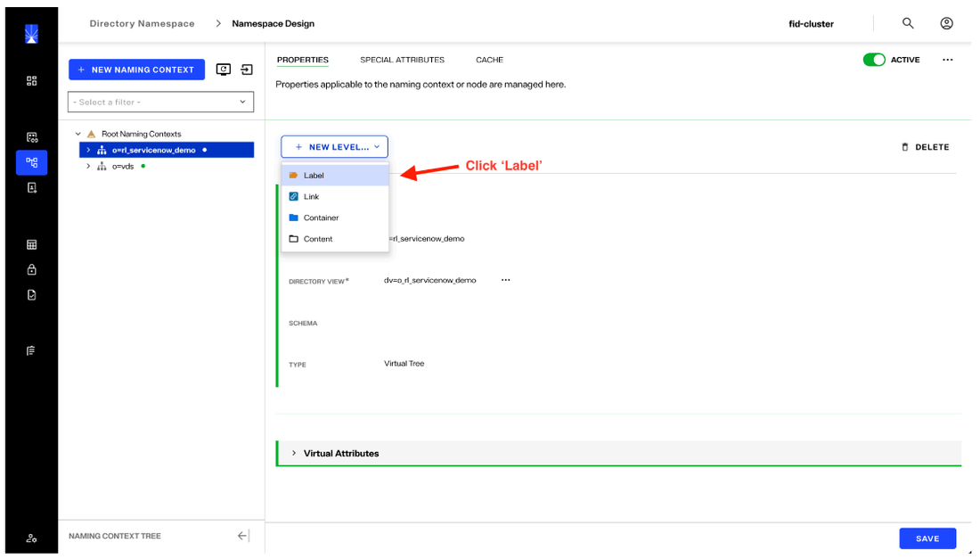Screen dimensions: 980x559
Task: Open the import/download page icon in sidebar
Action: 31,187
